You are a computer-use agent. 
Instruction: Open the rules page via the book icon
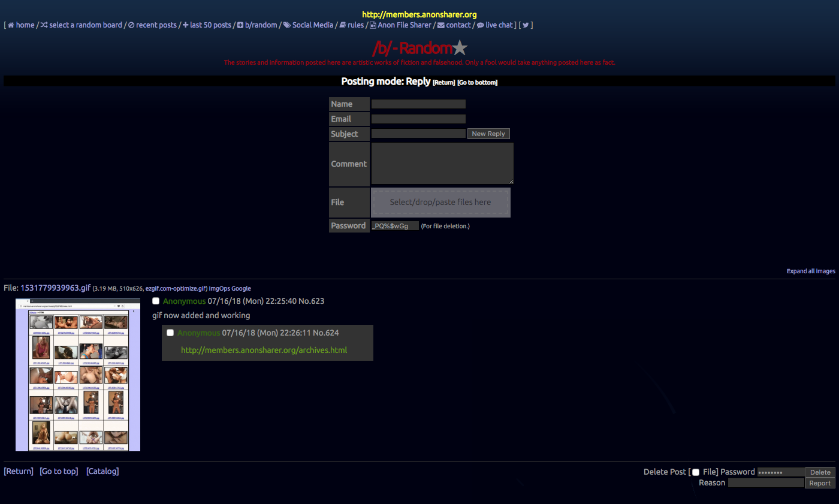coord(343,25)
